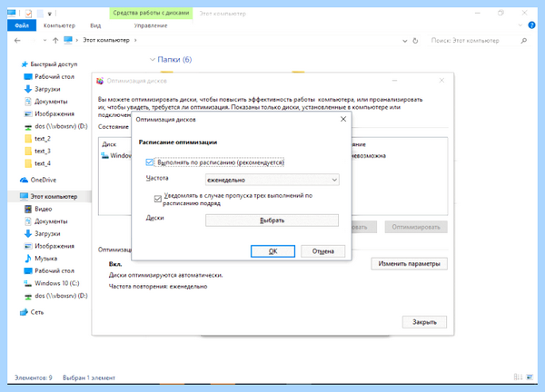Open the Управление ribbon tab
This screenshot has height=392, width=545.
coord(151,25)
